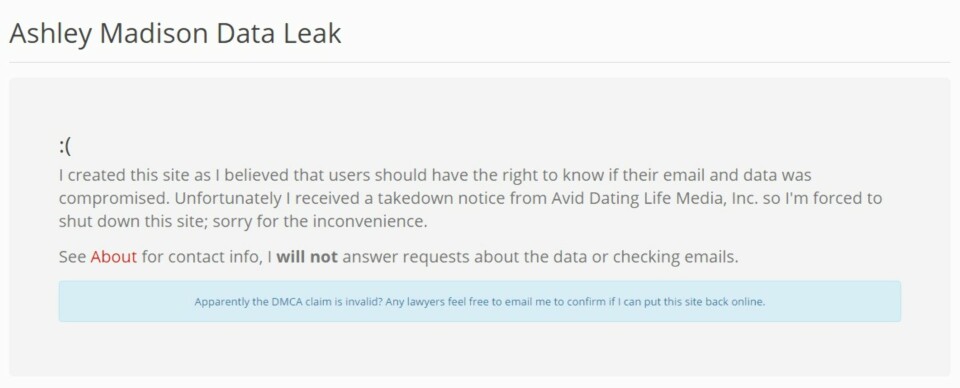Click the divider line below the heading
This screenshot has width=960, height=388.
coord(479,62)
